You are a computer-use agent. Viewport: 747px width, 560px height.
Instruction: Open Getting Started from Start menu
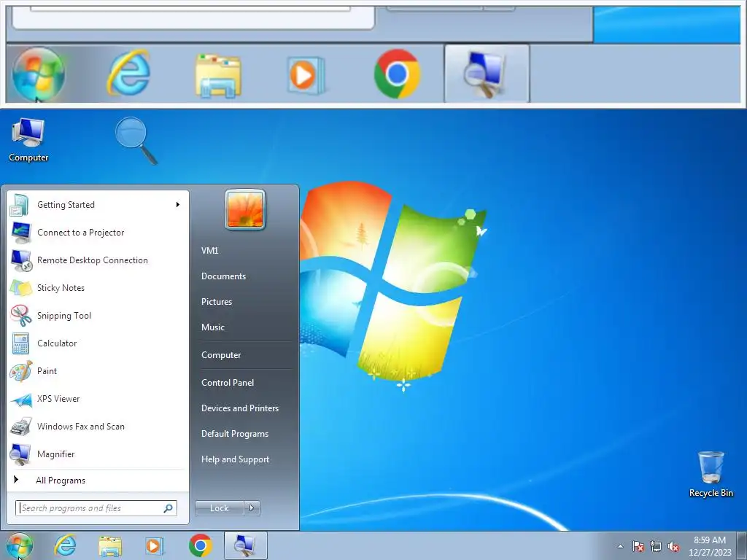pos(98,205)
